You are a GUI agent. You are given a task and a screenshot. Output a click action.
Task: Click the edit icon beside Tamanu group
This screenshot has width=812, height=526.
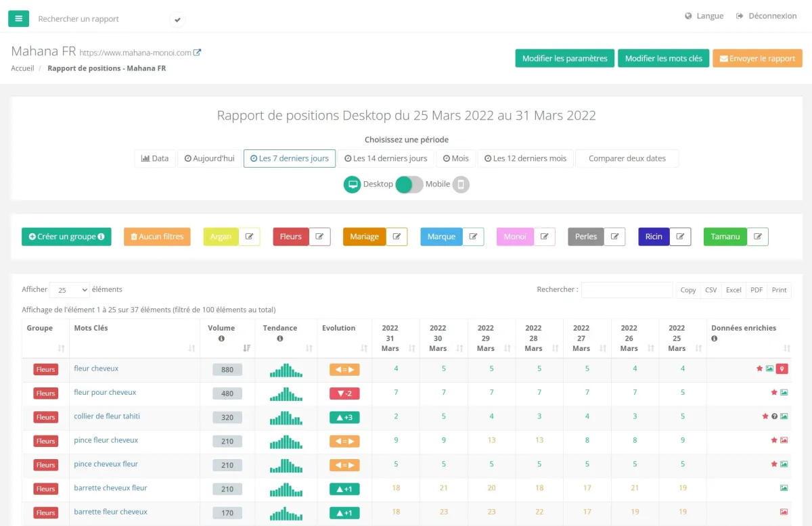click(757, 237)
